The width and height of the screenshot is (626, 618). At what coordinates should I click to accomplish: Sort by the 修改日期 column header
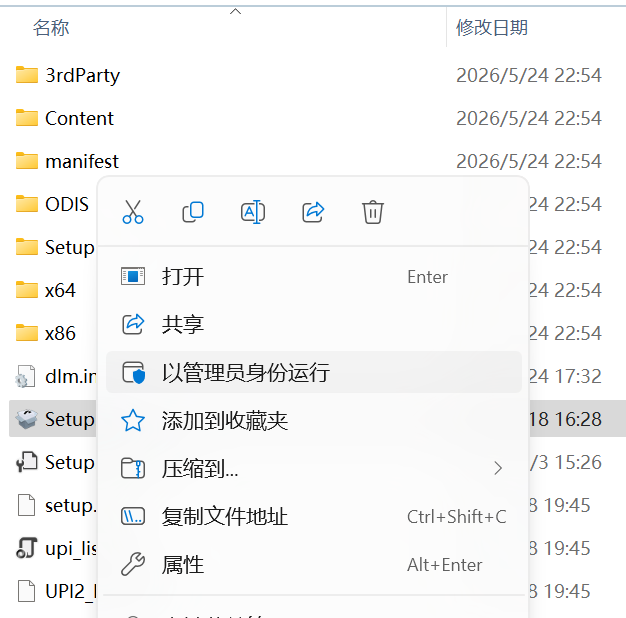(x=492, y=28)
